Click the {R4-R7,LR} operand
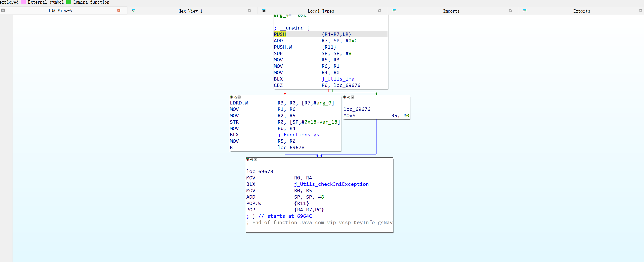The height and width of the screenshot is (262, 644). tap(337, 34)
